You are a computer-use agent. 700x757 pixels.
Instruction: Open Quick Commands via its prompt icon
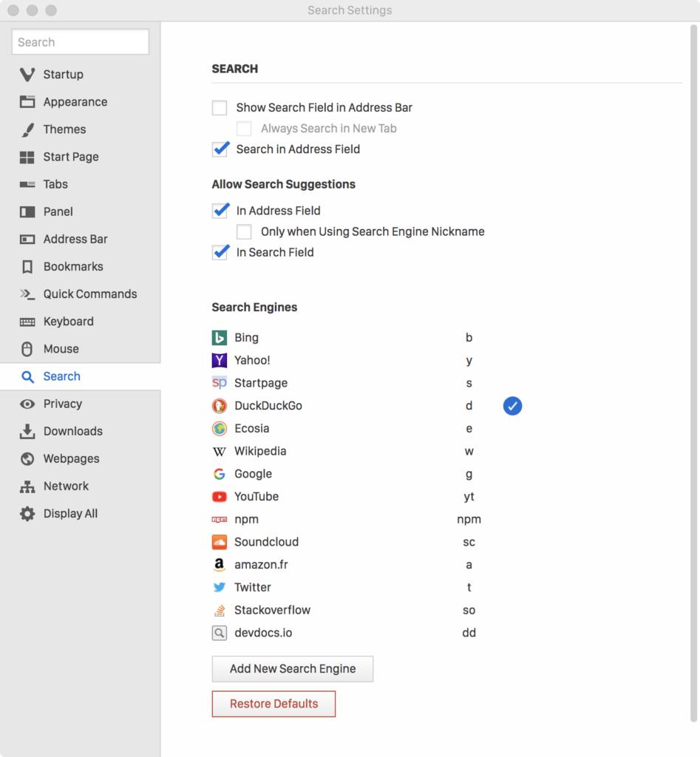(27, 294)
